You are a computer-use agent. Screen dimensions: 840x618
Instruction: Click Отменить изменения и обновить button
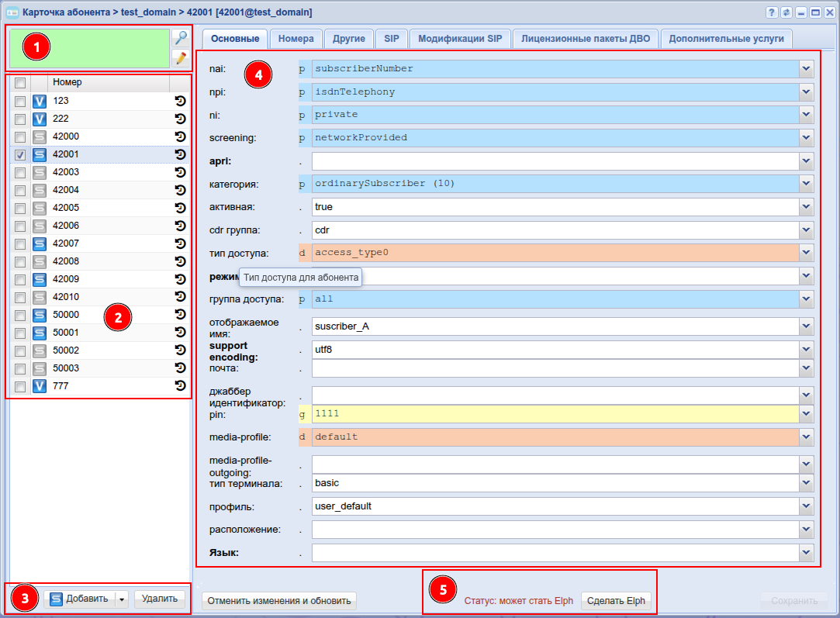(278, 600)
